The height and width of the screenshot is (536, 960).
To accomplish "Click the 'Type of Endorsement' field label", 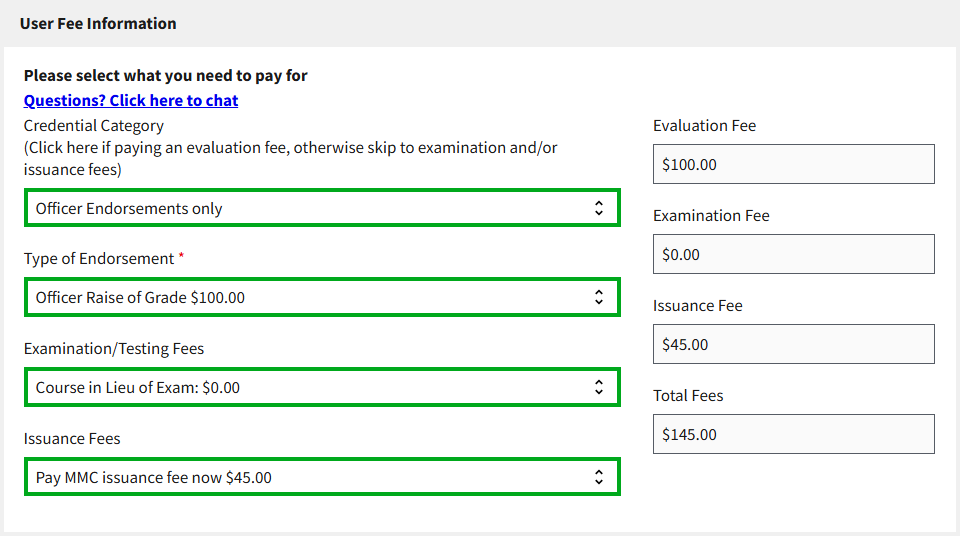I will pos(99,258).
